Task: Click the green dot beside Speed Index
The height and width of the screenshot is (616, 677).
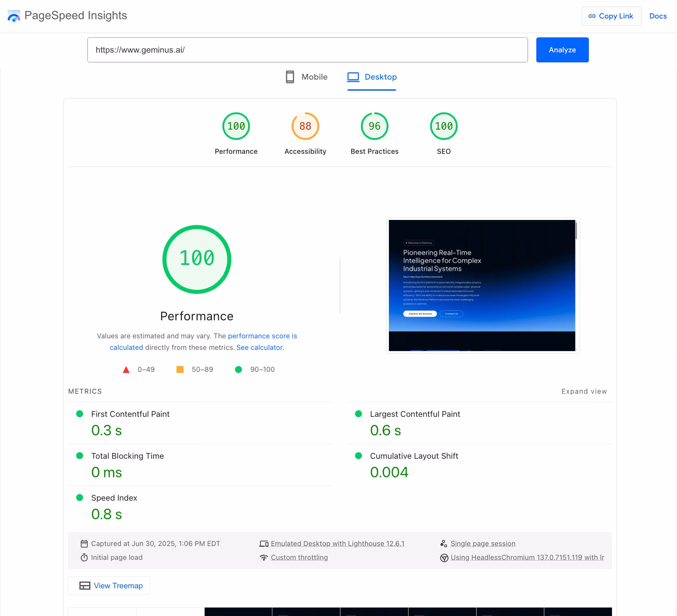Action: point(80,498)
